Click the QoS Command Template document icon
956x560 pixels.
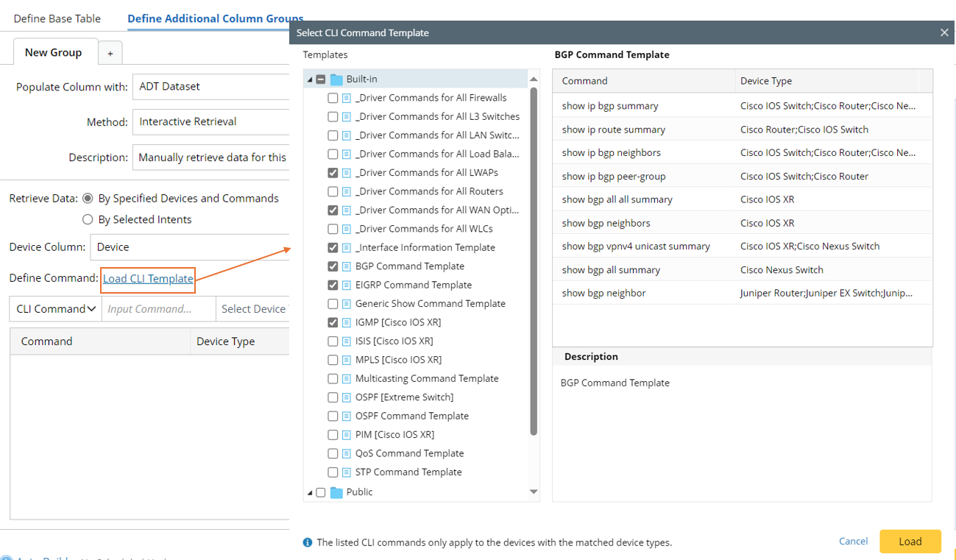(347, 453)
